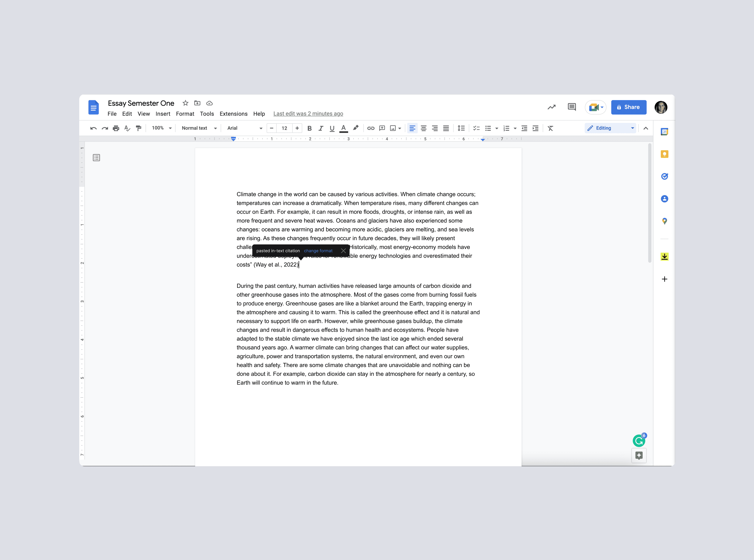This screenshot has width=754, height=560.
Task: Toggle bold formatting
Action: 309,128
